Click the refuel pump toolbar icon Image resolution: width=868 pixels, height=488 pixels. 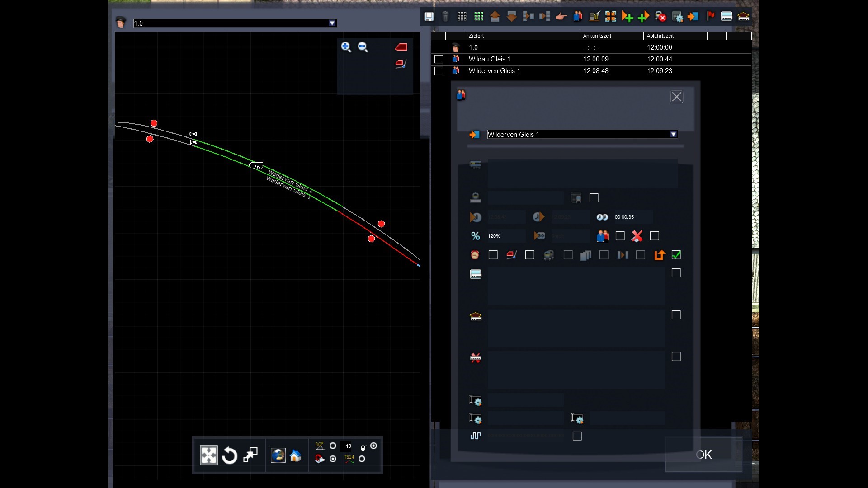pos(594,17)
